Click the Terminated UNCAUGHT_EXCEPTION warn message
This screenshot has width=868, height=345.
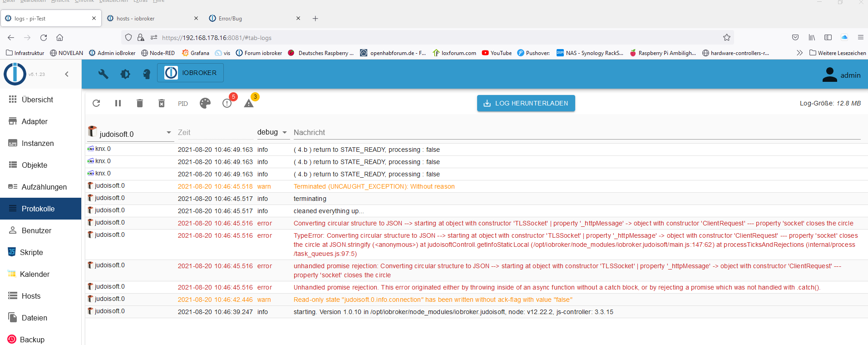[x=374, y=186]
